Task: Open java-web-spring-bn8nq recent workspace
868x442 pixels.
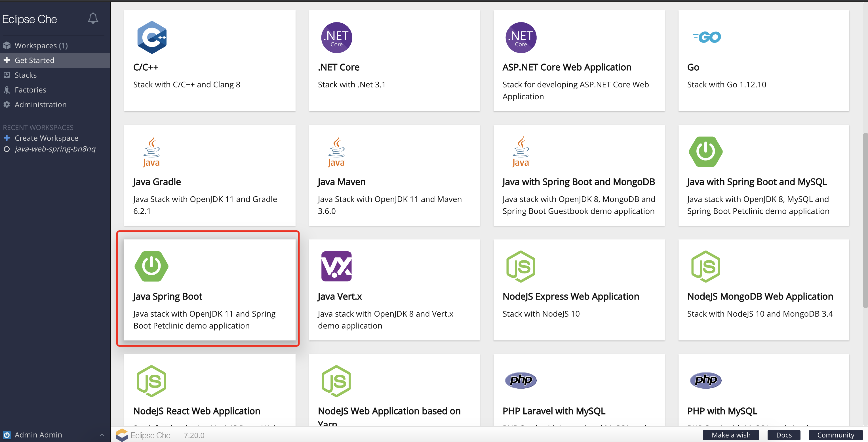Action: coord(55,149)
